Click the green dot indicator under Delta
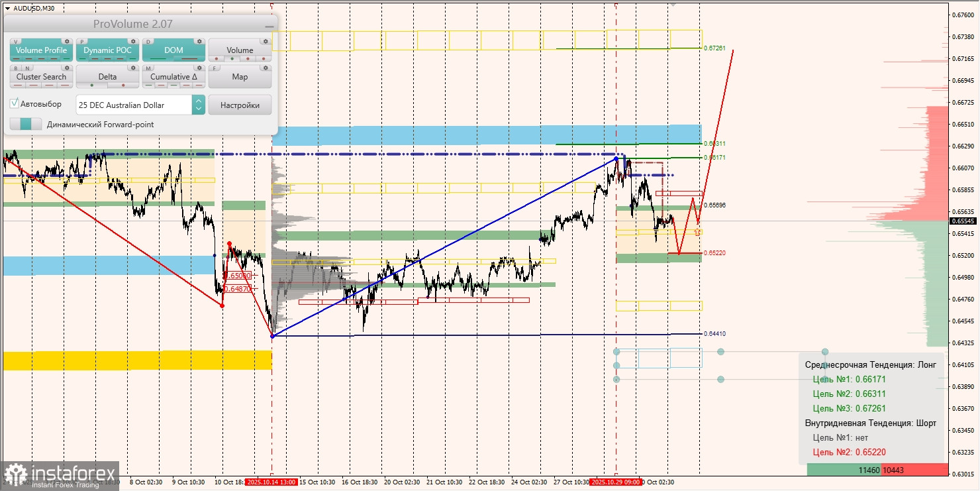Screen dimensions: 980x491 pos(92,85)
